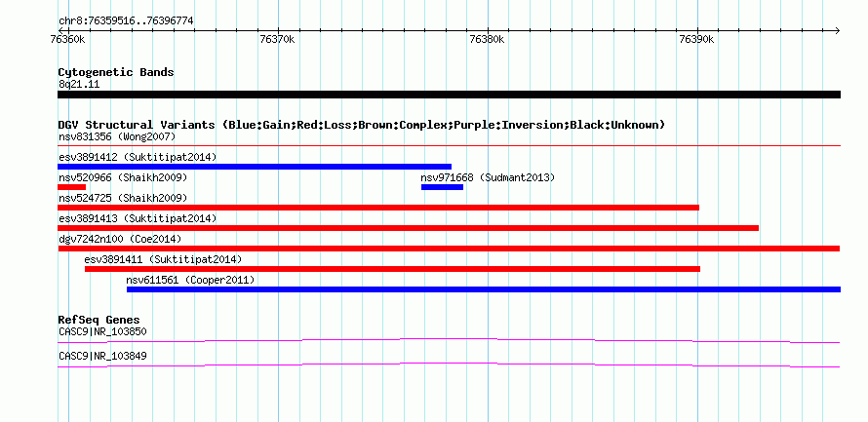Click the magenta CASC9 NR_103849 transcript line
Screen dimensions: 868x422
click(x=449, y=365)
